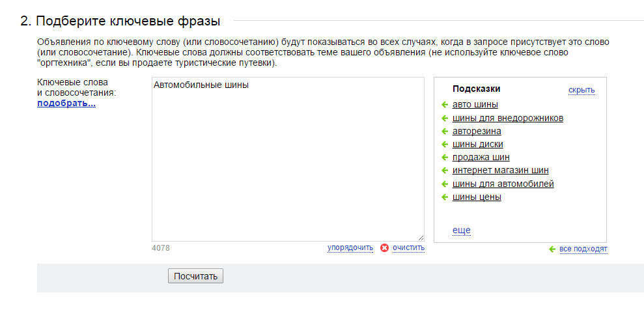This screenshot has height=310, width=644.
Task: Click green arrow by 'интернет магазин шин'
Action: pyautogui.click(x=444, y=171)
